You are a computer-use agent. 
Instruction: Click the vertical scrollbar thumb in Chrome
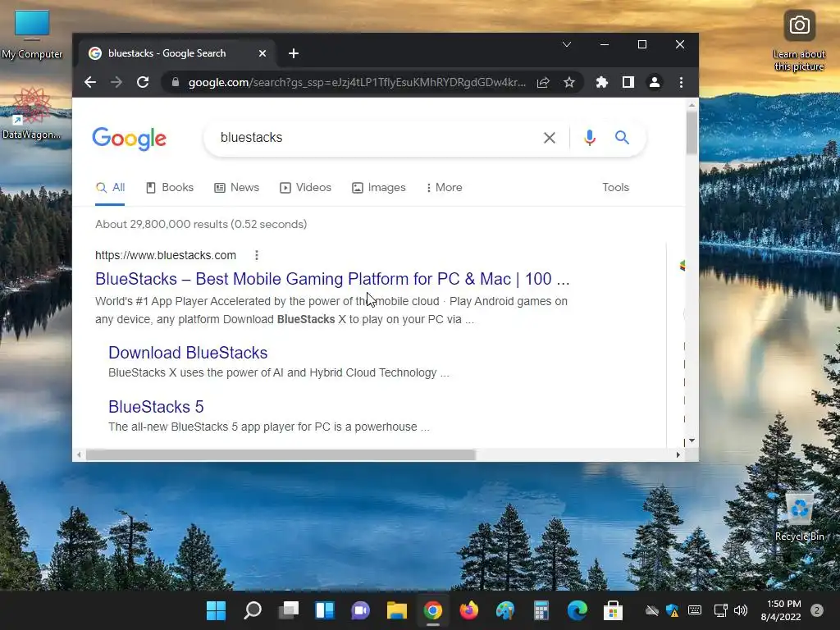click(x=692, y=132)
